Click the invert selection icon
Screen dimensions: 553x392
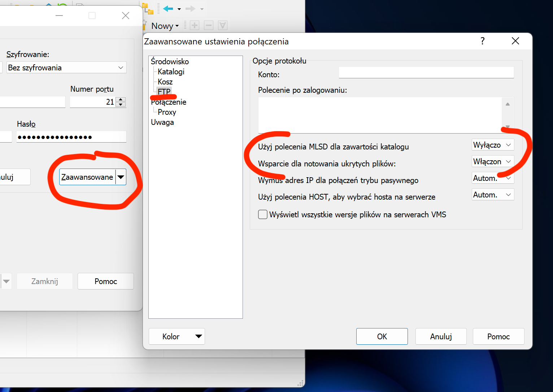[223, 26]
